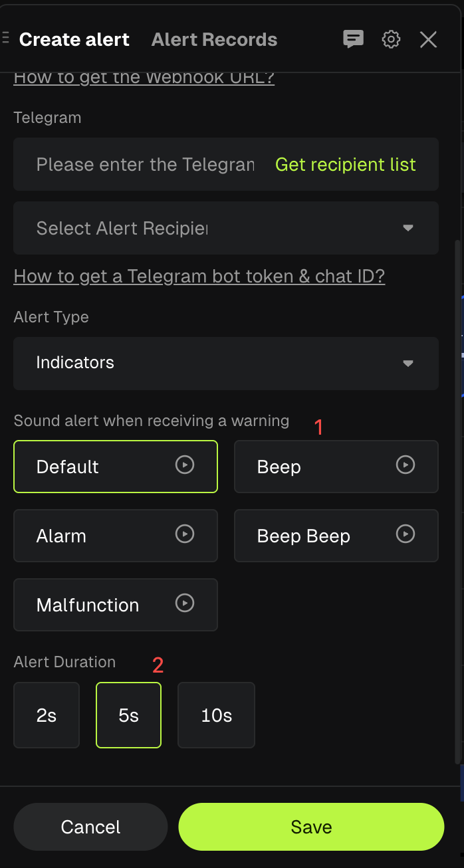Play the Beep sound preview
The image size is (464, 868).
pyautogui.click(x=405, y=466)
